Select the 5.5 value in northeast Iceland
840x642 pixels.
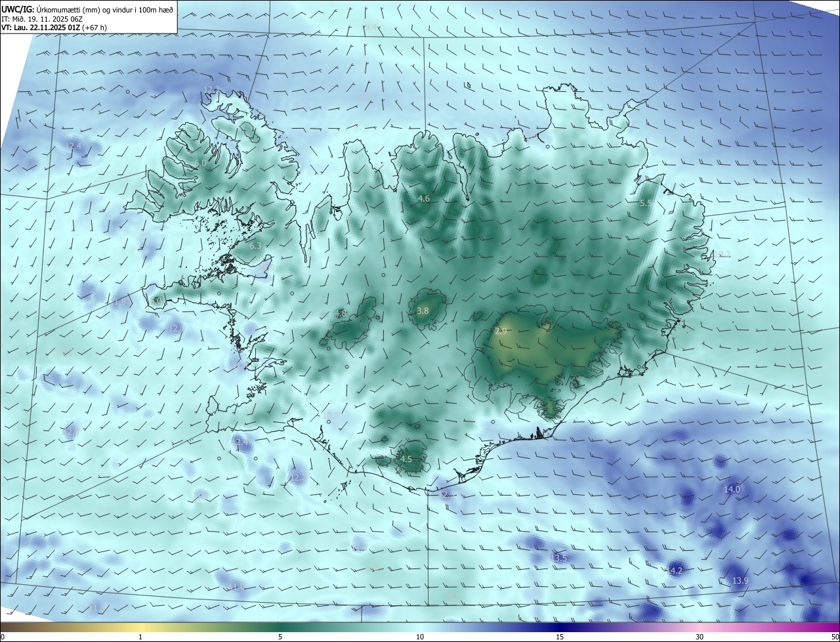(646, 203)
